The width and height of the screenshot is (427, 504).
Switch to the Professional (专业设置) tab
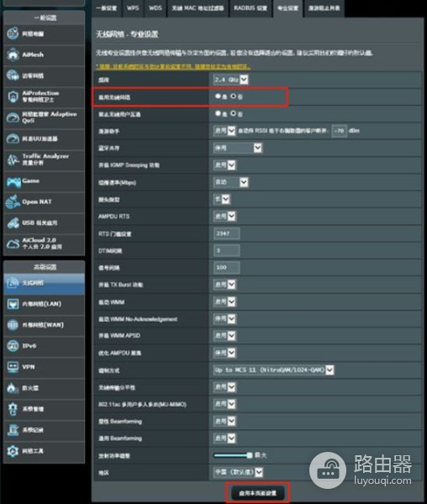point(287,8)
